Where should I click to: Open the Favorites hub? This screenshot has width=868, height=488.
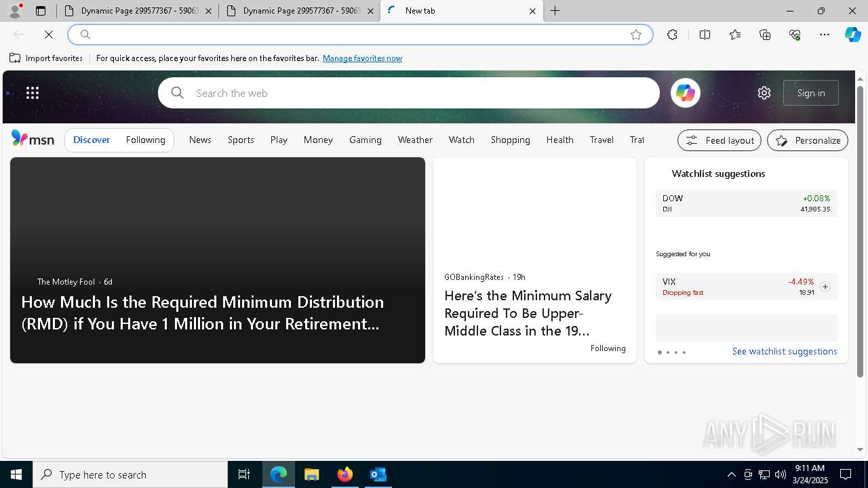735,35
